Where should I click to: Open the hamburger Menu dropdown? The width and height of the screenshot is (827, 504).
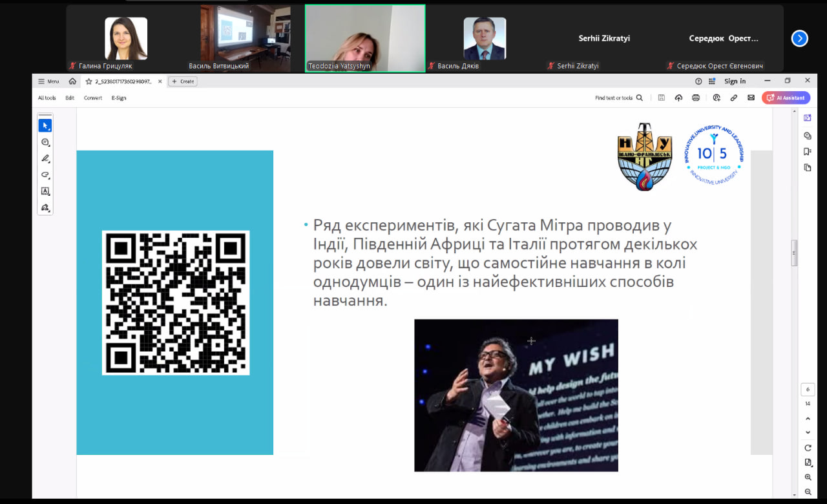(x=48, y=81)
